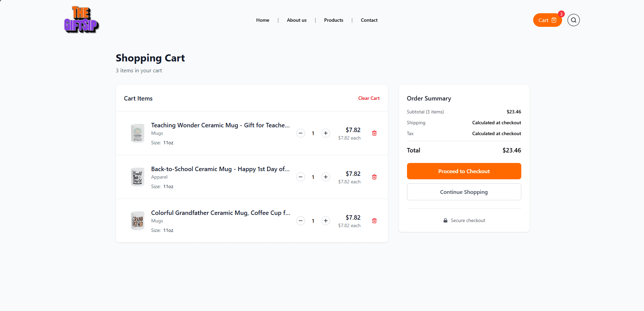Add one more Back-to-School Ceramic Mug
The width and height of the screenshot is (644, 311).
[x=325, y=177]
